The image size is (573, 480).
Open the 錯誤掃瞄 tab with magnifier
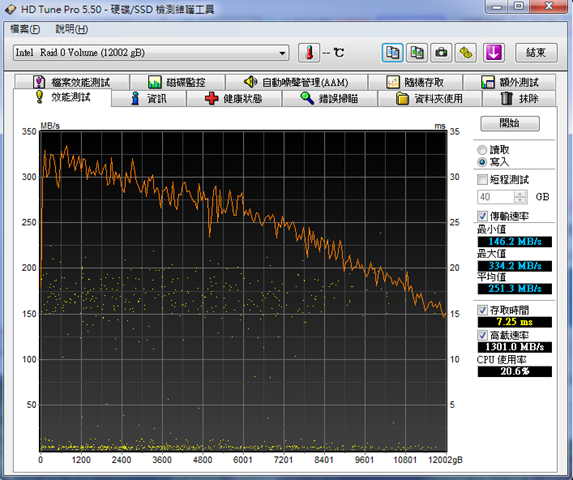click(330, 99)
